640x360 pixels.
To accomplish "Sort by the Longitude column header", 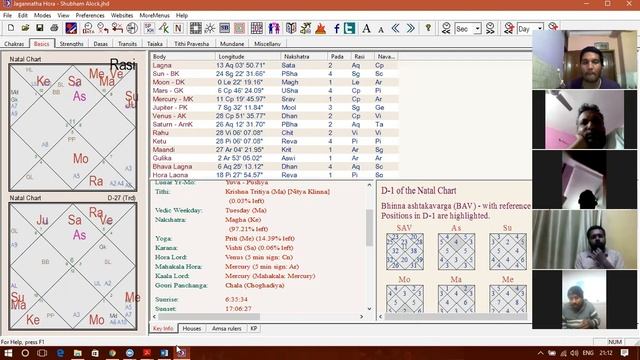I will point(248,57).
